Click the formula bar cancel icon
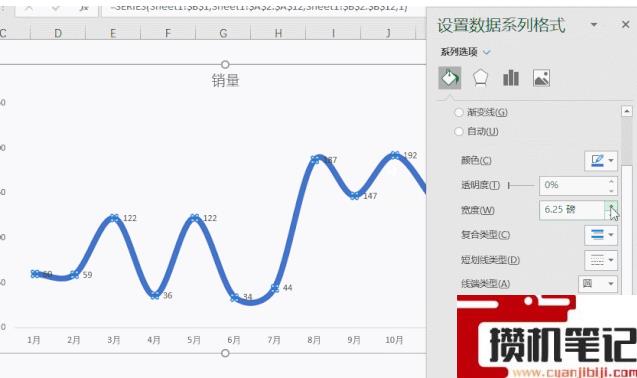This screenshot has width=637, height=378. (29, 8)
